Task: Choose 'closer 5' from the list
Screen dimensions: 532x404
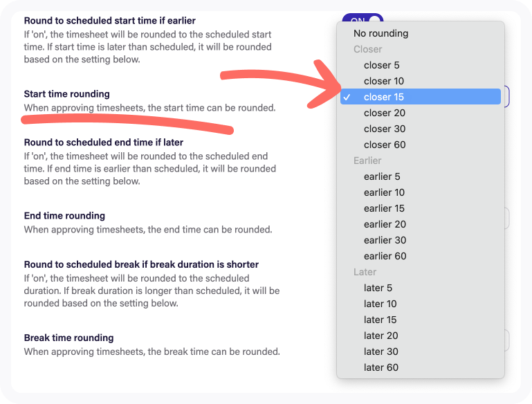Action: pyautogui.click(x=382, y=65)
